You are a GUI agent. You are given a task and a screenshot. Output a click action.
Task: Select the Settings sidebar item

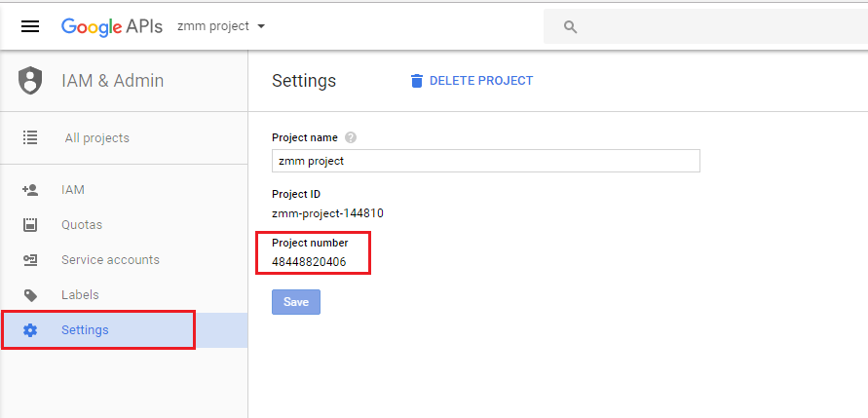(x=124, y=330)
